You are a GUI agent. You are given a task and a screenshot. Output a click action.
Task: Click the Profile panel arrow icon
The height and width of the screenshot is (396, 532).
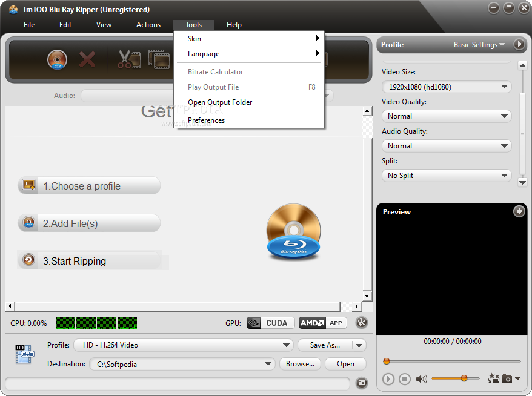519,44
